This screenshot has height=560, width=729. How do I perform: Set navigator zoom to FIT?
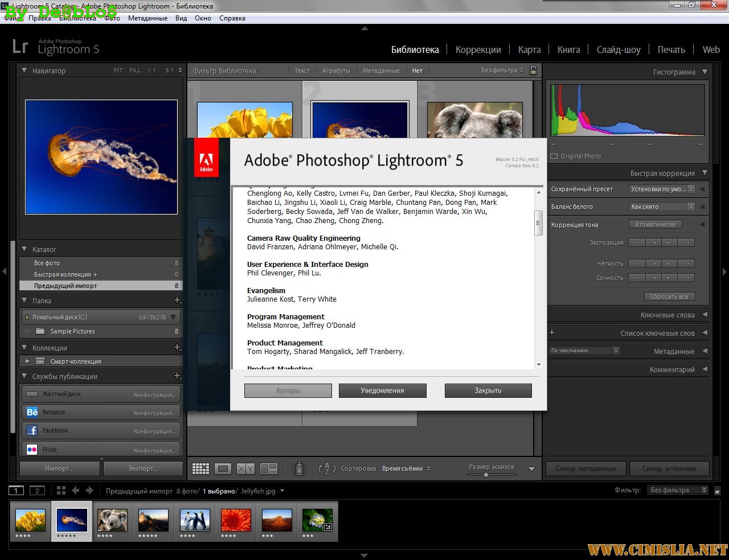click(x=118, y=71)
